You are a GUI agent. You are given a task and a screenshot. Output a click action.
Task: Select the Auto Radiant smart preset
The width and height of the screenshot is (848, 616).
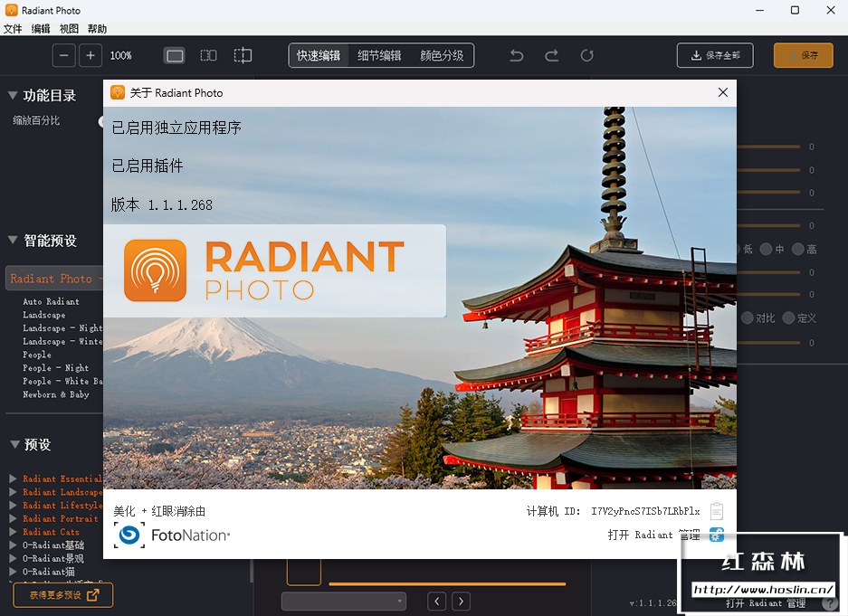[51, 301]
